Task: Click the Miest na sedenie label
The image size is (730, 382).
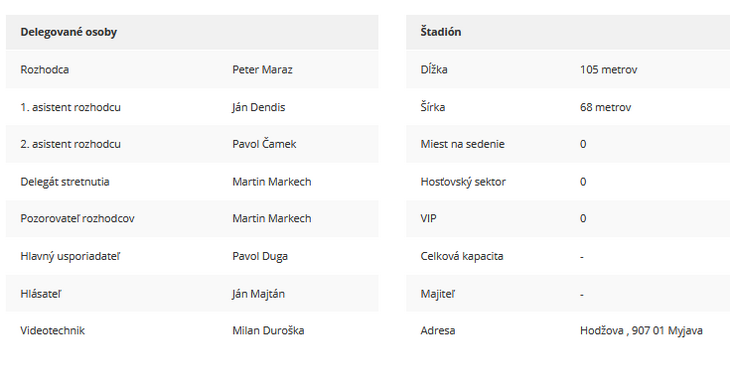Action: [x=462, y=144]
